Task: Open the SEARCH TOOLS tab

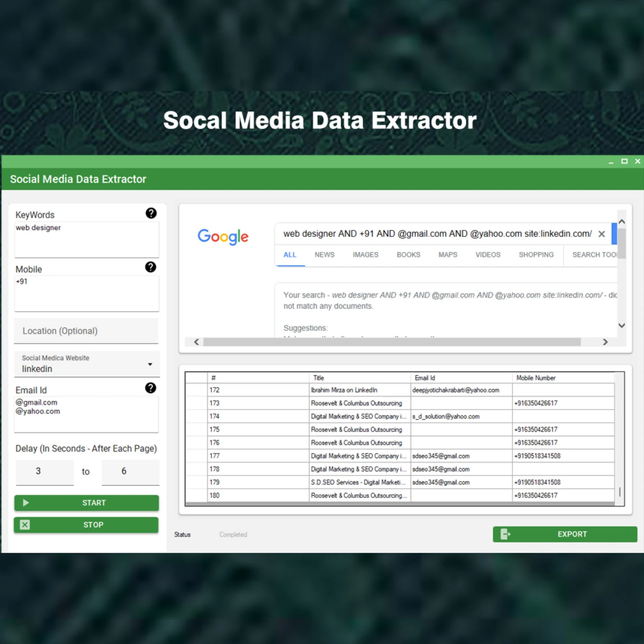Action: pos(595,255)
